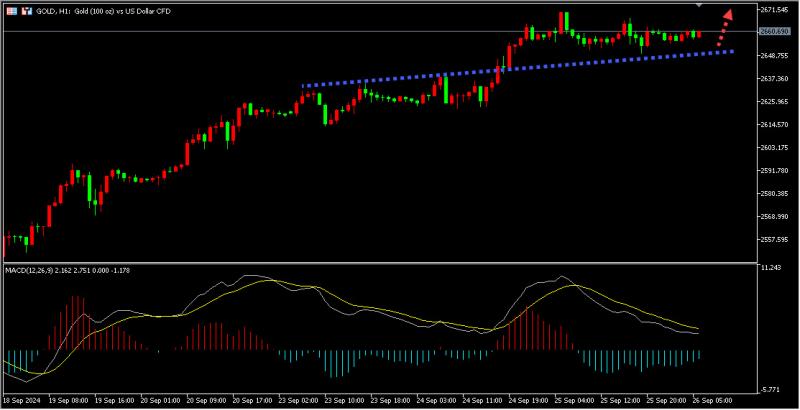Click the 2637.360 price axis label
This screenshot has height=410, width=800.
point(775,79)
